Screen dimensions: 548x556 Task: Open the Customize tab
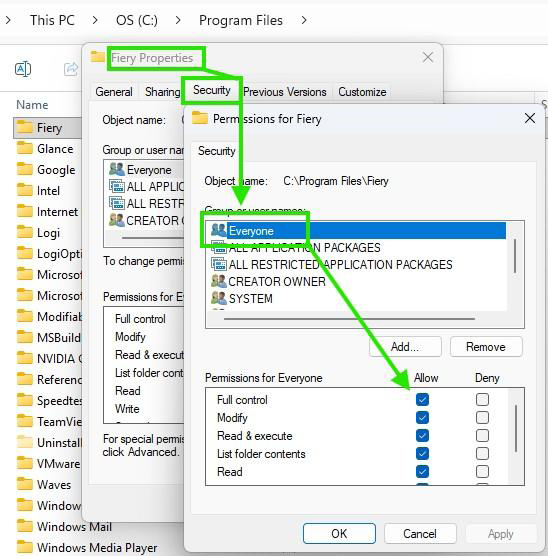coord(362,92)
